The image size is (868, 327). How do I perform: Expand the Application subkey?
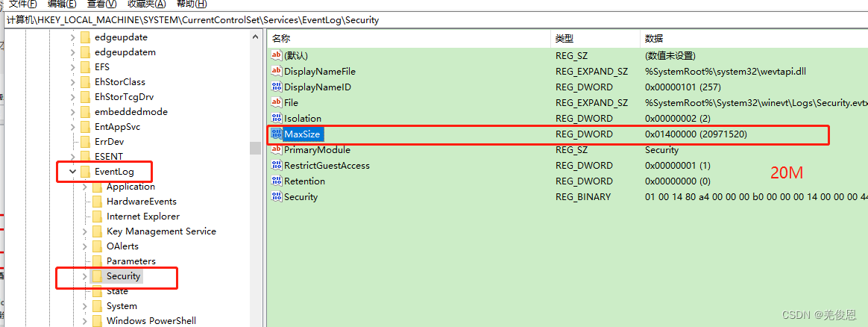pos(84,187)
